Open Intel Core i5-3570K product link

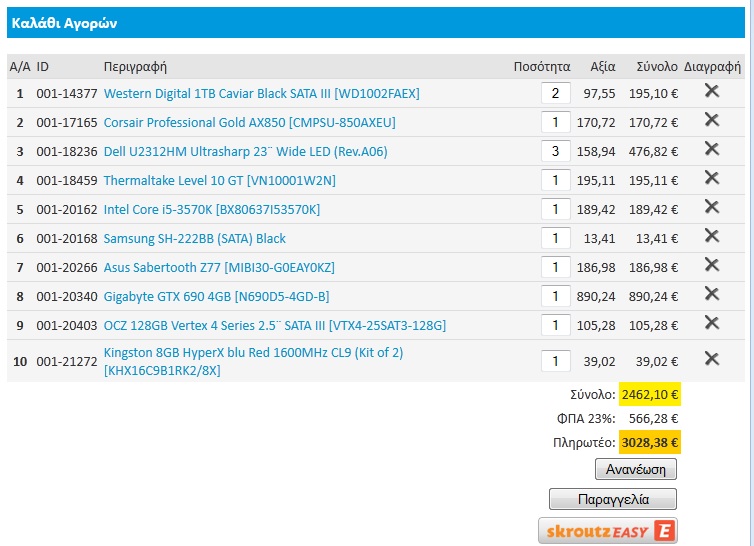coord(212,209)
